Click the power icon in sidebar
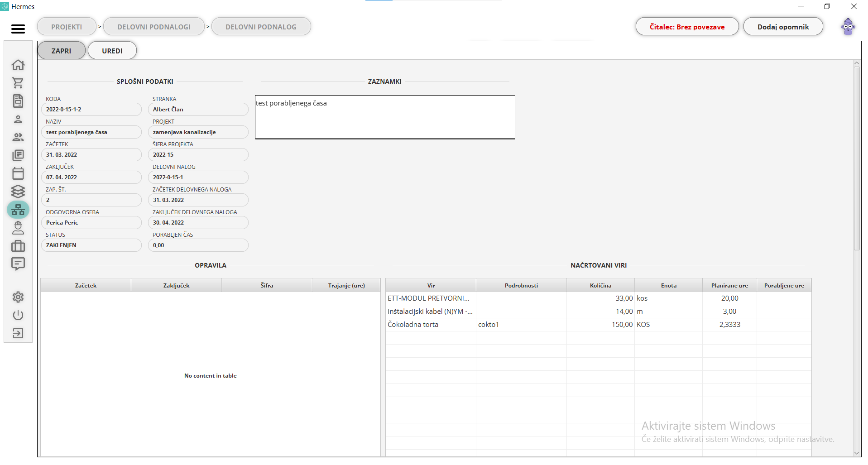Screen dimensions: 868x465 [x=18, y=315]
